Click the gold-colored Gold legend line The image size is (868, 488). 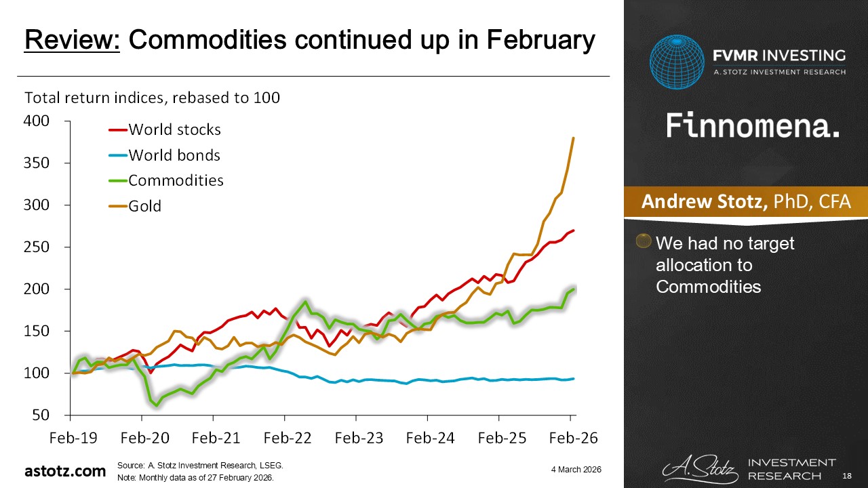[117, 206]
